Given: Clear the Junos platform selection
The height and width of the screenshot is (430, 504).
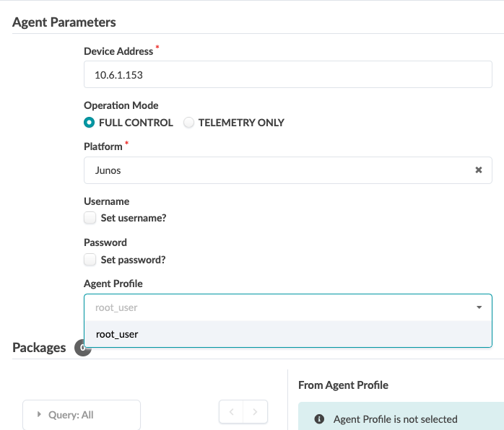Looking at the screenshot, I should tap(478, 170).
